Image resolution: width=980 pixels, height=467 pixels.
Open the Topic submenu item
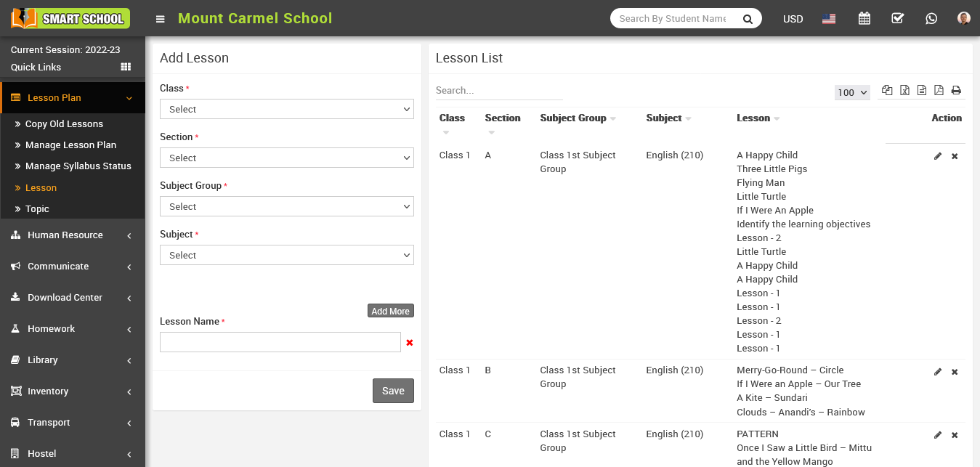pyautogui.click(x=37, y=209)
